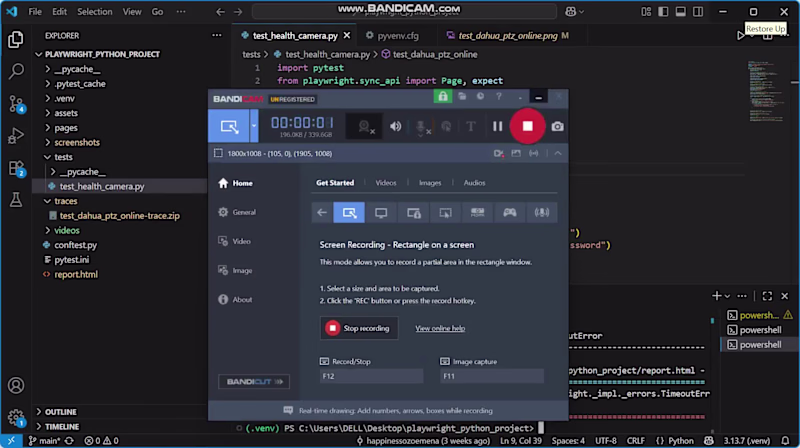This screenshot has width=800, height=448.
Task: Close the test_health_camera.py editor tab
Action: pyautogui.click(x=347, y=36)
